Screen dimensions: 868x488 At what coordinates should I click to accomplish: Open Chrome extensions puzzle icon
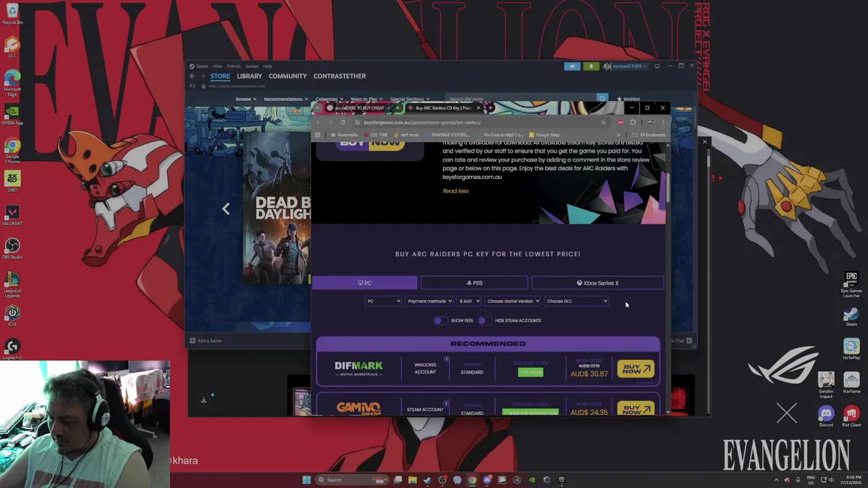point(633,122)
